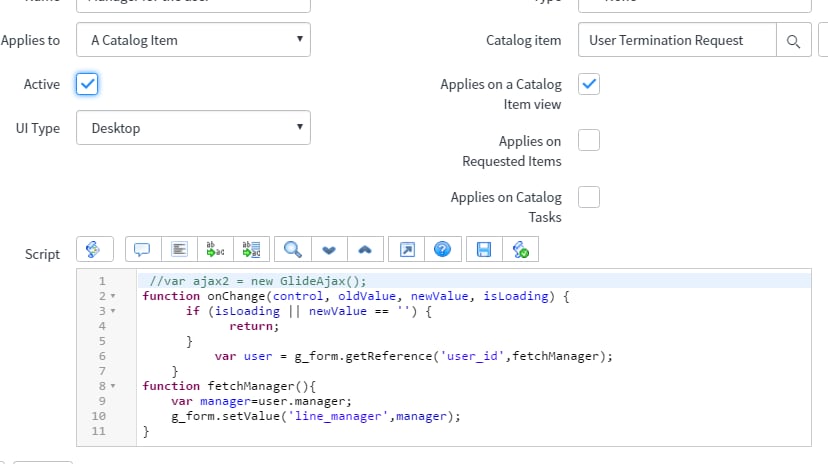The image size is (828, 464).
Task: Click the onChange function declaration line
Action: tap(356, 296)
